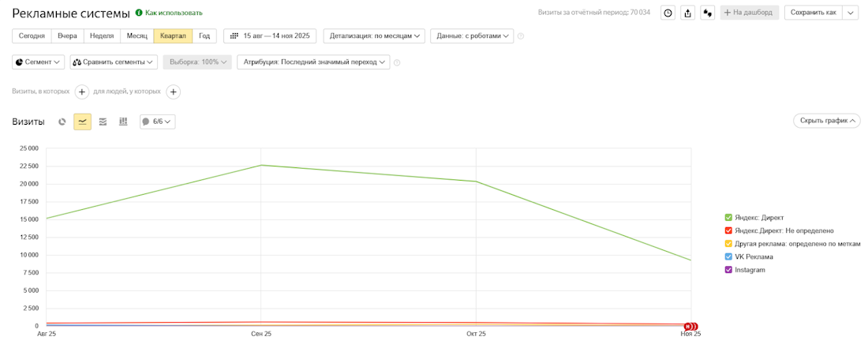Open Сравнить сегменты dropdown
868x348 pixels.
click(x=114, y=62)
